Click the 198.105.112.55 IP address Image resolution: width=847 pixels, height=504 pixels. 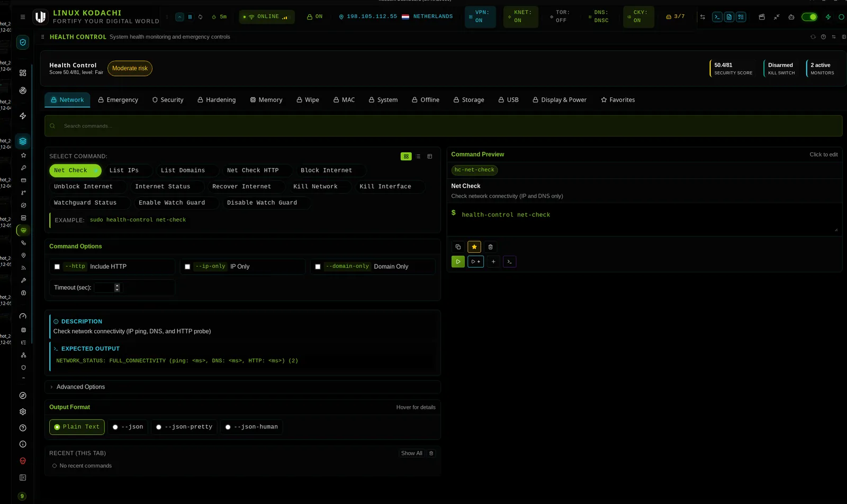click(372, 17)
